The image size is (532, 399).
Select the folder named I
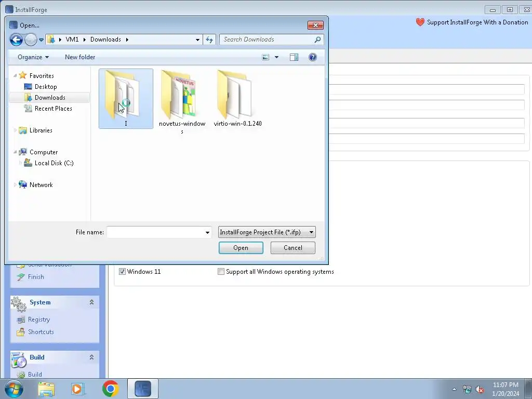(x=126, y=99)
